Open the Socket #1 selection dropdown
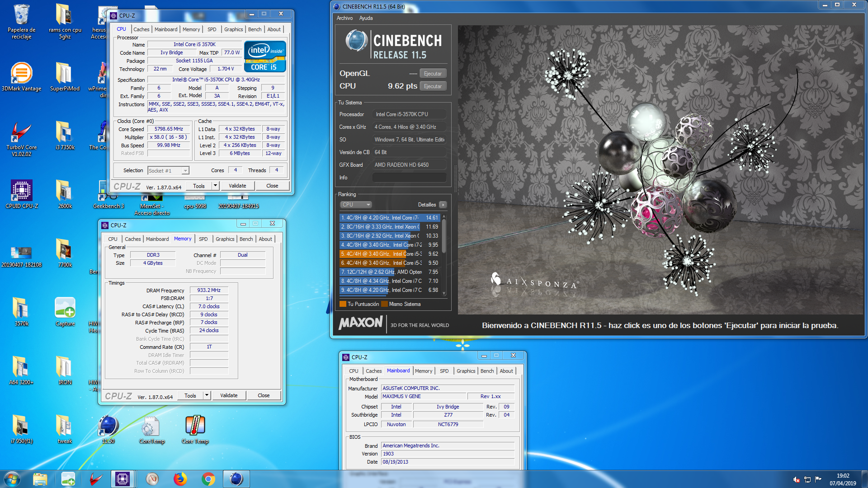Image resolution: width=868 pixels, height=488 pixels. (x=168, y=171)
